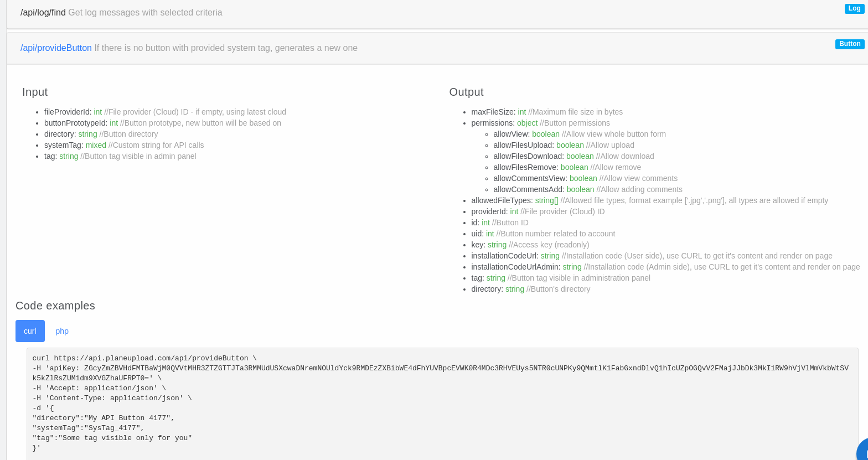Select the input tag parameter line
The image size is (868, 460).
tap(120, 156)
